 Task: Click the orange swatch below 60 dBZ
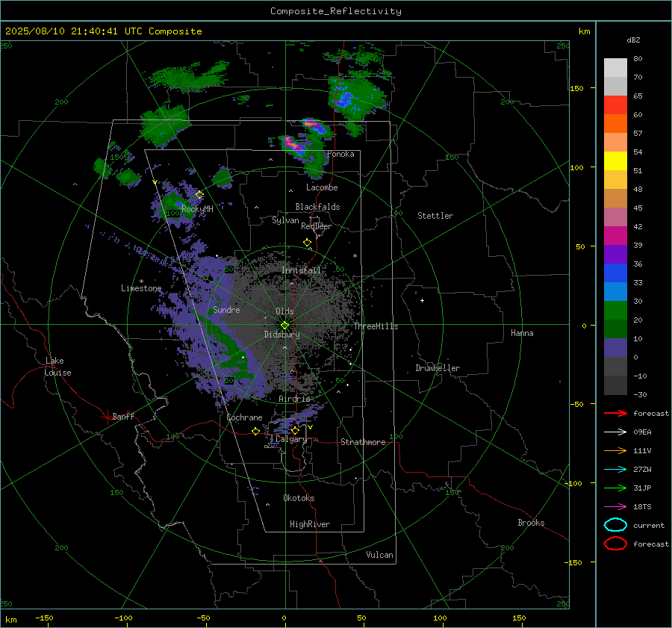[615, 124]
